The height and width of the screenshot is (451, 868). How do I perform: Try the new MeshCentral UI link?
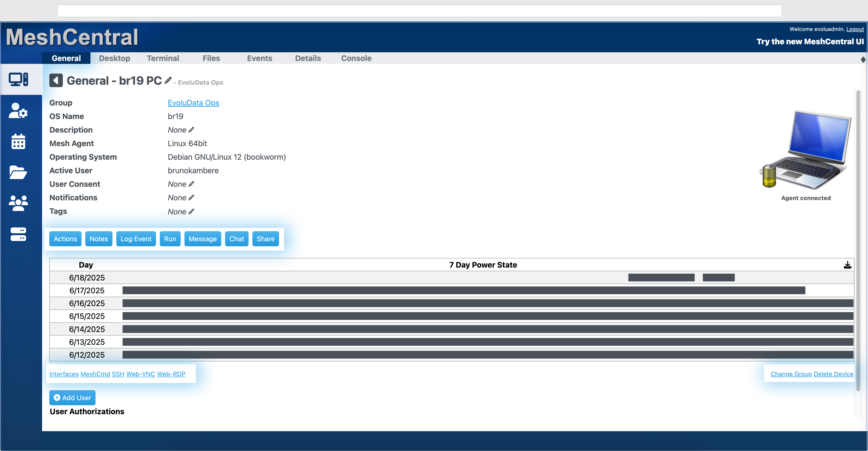click(x=810, y=41)
